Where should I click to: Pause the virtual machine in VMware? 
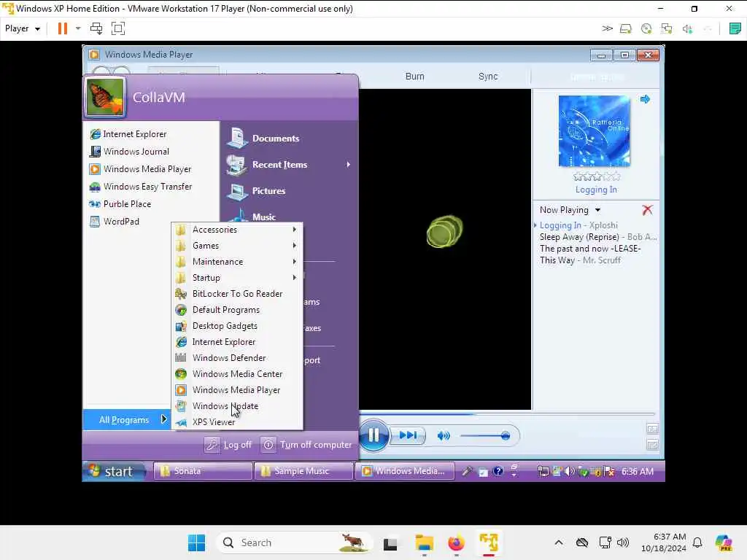pyautogui.click(x=63, y=28)
